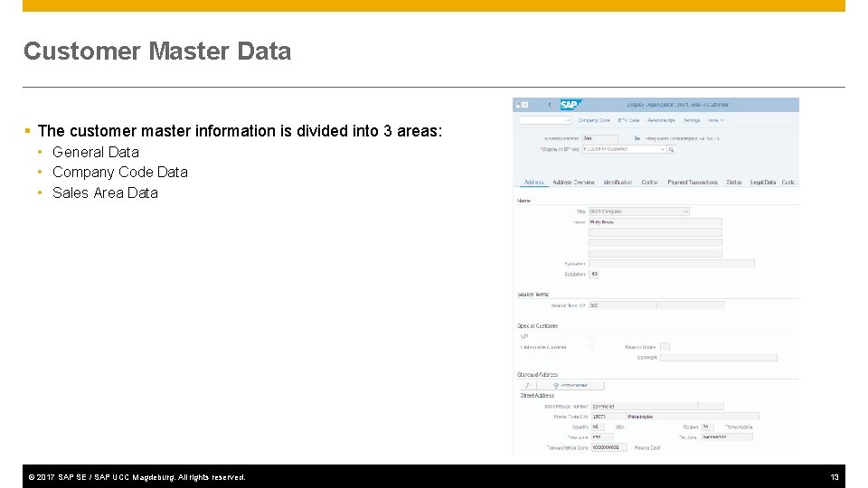Click the 'Customer Master Data' slide title
The width and height of the screenshot is (868, 488).
point(157,51)
